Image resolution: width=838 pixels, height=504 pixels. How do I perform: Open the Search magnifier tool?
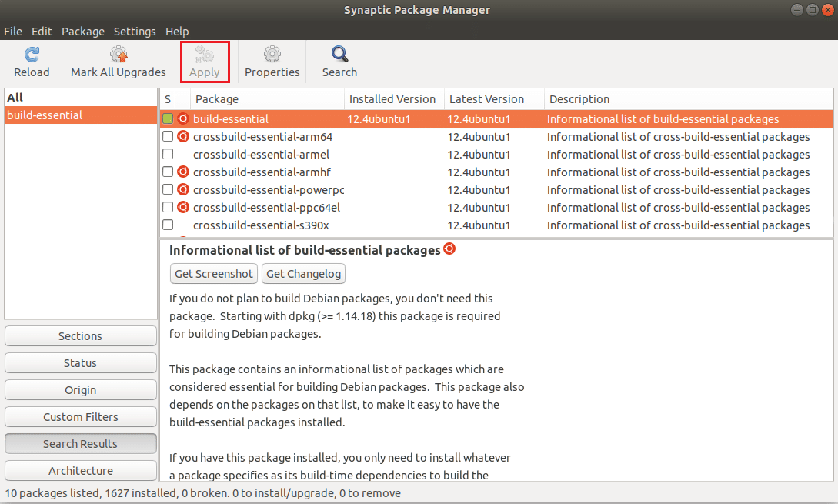pyautogui.click(x=339, y=55)
